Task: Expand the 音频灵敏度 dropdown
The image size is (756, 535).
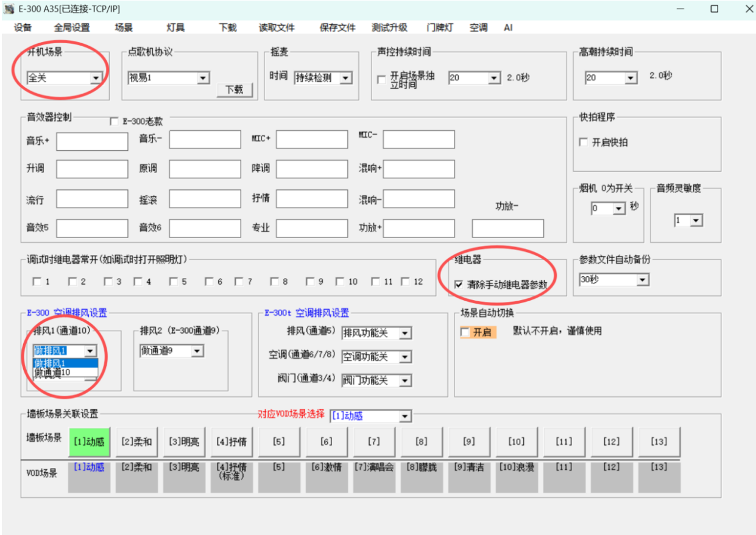Action: pyautogui.click(x=696, y=221)
